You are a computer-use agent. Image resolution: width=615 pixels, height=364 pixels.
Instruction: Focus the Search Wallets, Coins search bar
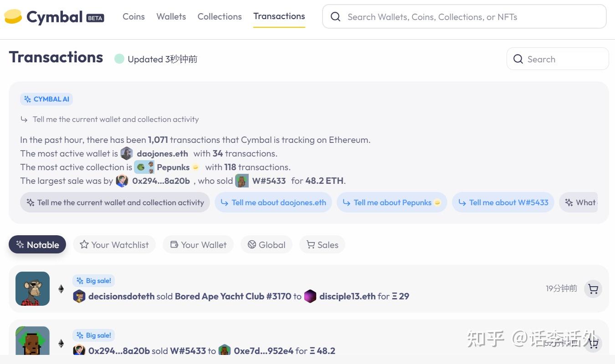click(x=464, y=17)
